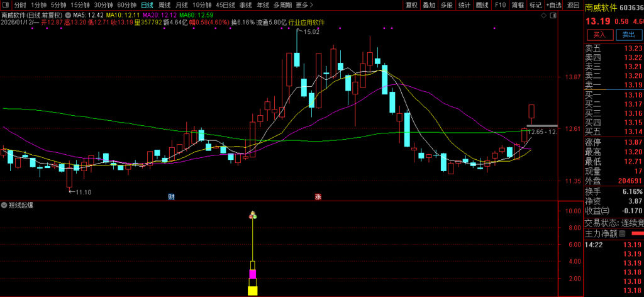Open dropdown arrow next to 前复权 title
The image size is (644, 297).
tap(68, 14)
